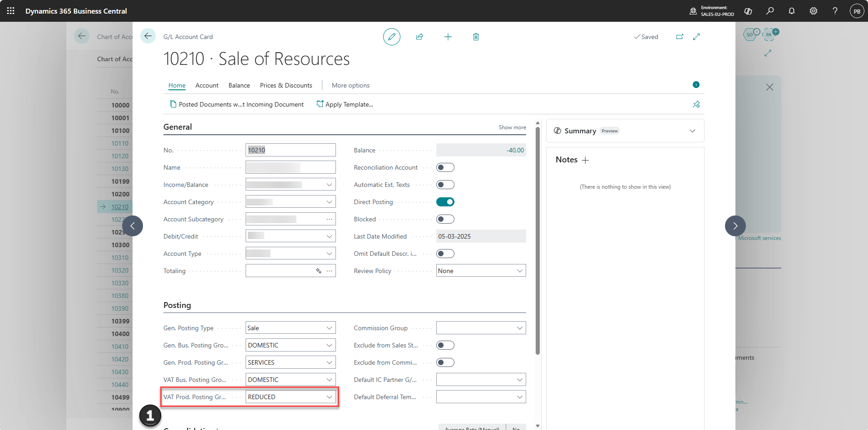Open Gen. Prod. Posting Group SERVICES dropdown
Screen dimensions: 868x430
point(329,362)
